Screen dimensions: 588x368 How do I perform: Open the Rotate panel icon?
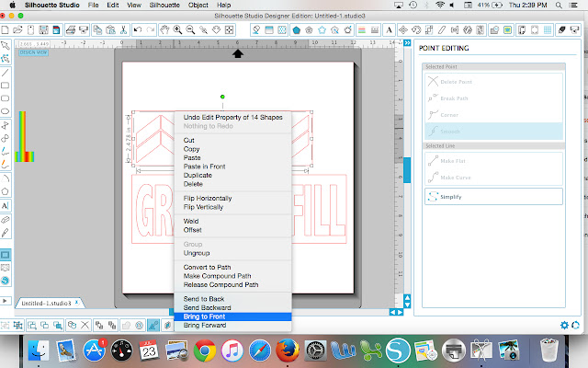coord(416,30)
